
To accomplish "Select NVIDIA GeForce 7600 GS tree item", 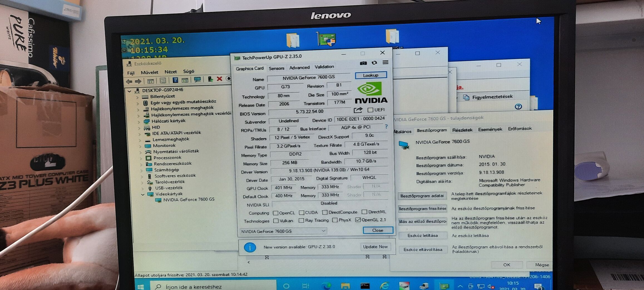I will tap(189, 200).
